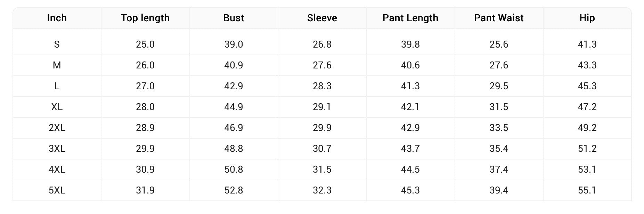Screen dimensions: 644x214
Task: Click the Sleeve column header
Action: click(322, 18)
